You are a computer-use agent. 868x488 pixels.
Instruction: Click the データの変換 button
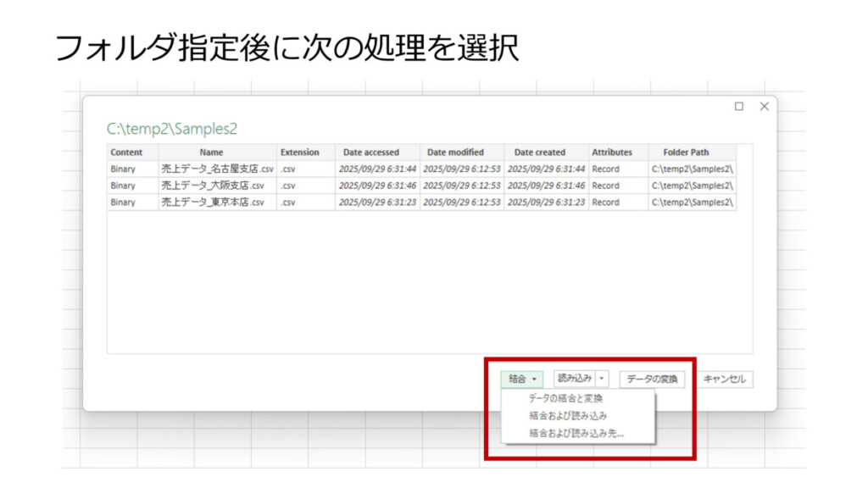[x=652, y=380]
